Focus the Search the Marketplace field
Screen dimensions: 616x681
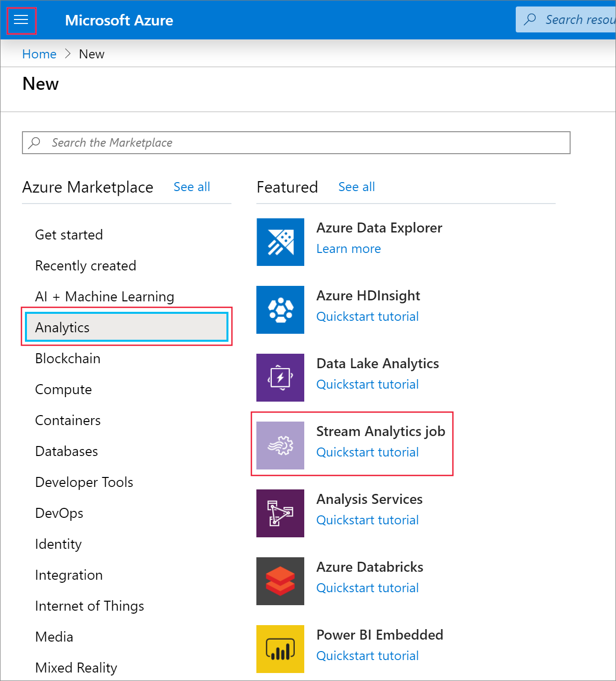(x=296, y=143)
